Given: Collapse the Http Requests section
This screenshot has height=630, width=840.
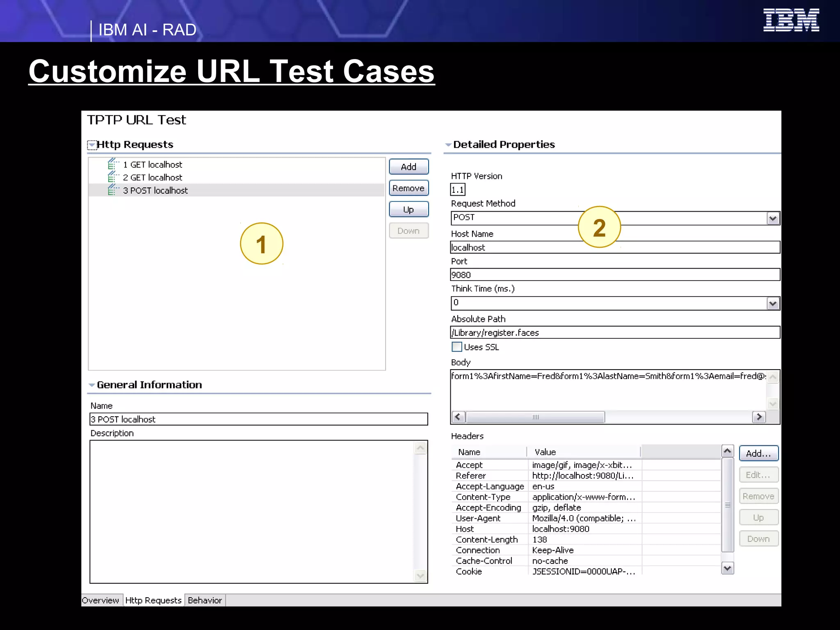Looking at the screenshot, I should [x=92, y=145].
